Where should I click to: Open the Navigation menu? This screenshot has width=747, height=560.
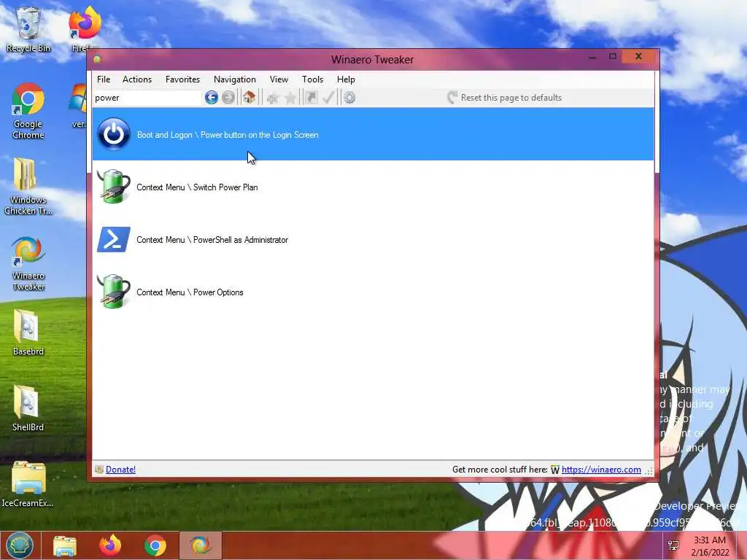(x=234, y=79)
